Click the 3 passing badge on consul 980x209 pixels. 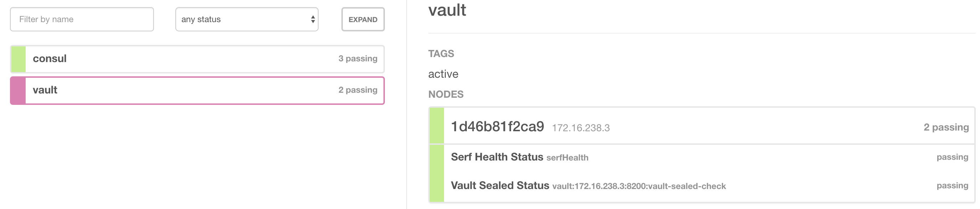pyautogui.click(x=357, y=58)
